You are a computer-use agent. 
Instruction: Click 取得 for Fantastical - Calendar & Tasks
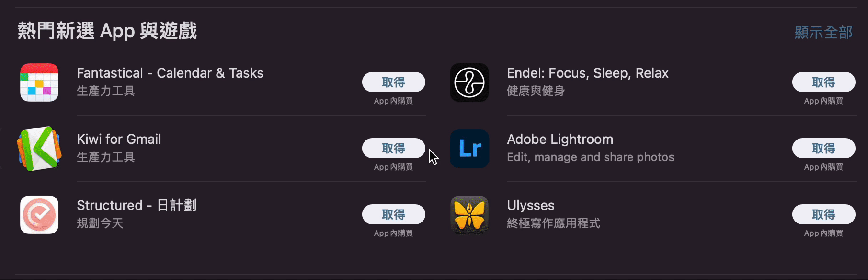click(x=394, y=82)
